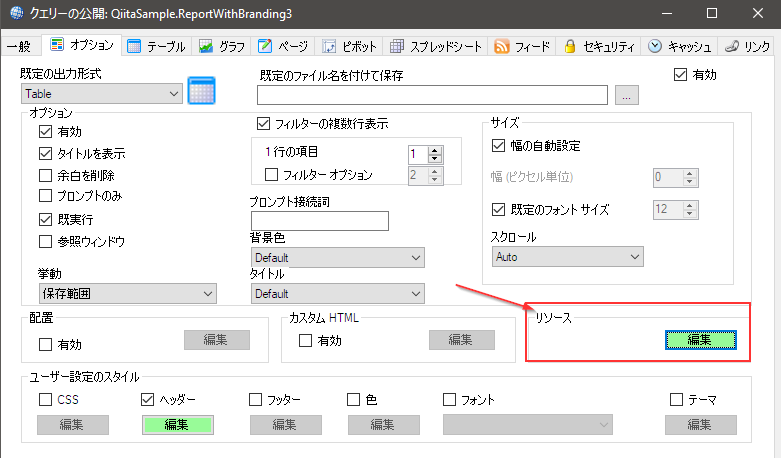Enable the フッター checkbox
Viewport: 781px width, 458px height.
(255, 399)
